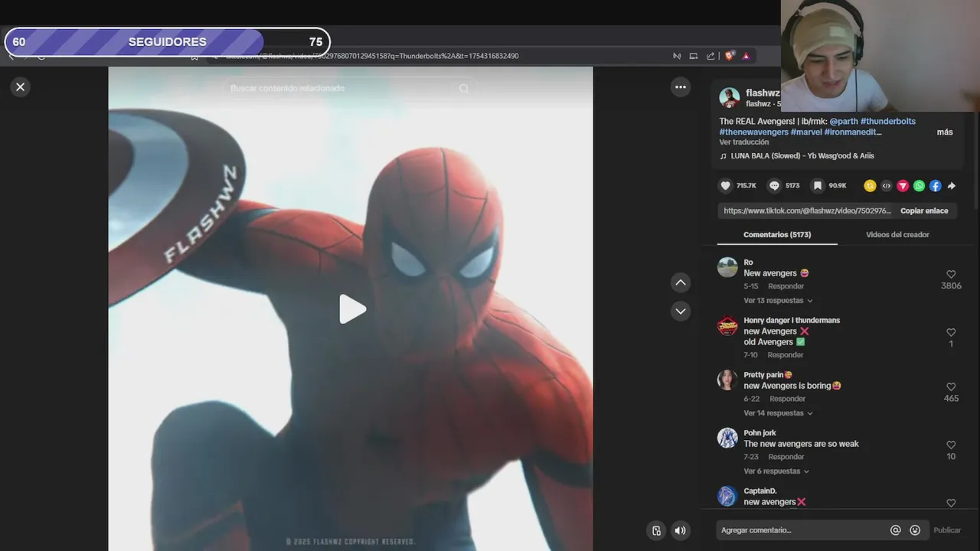Viewport: 980px width, 551px height.
Task: Go to next video with down arrow
Action: (681, 311)
